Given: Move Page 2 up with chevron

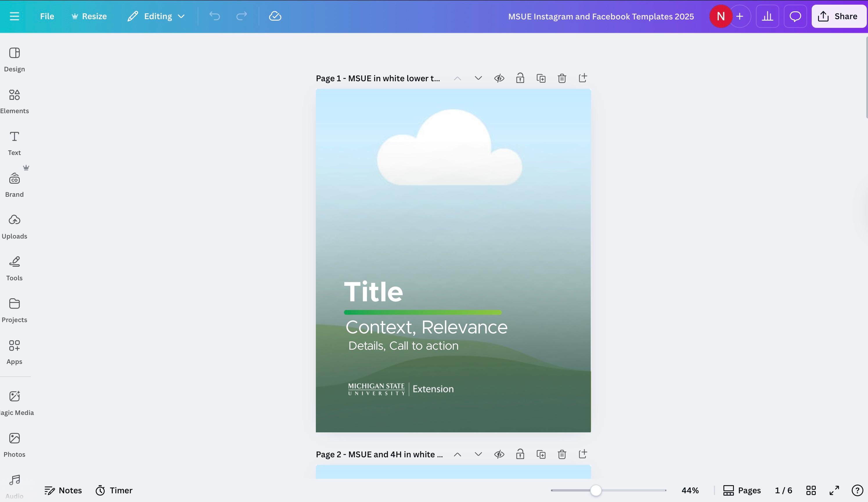Looking at the screenshot, I should (457, 454).
